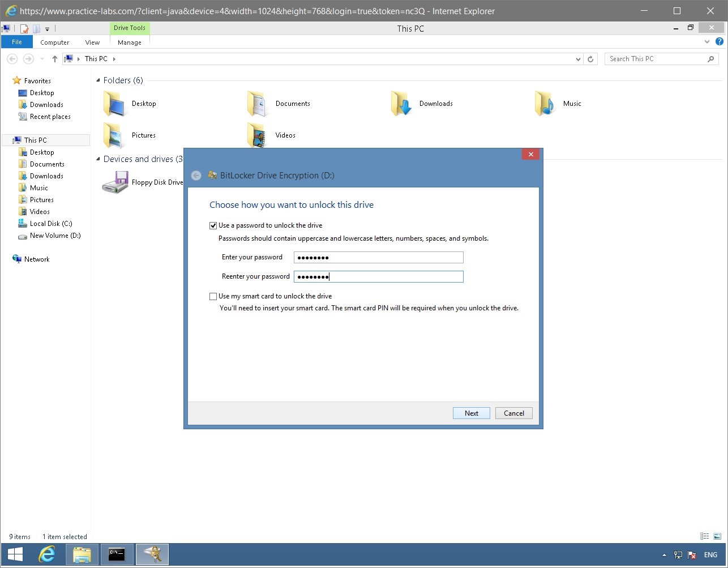Collapse the Folders section
The width and height of the screenshot is (728, 568).
99,80
